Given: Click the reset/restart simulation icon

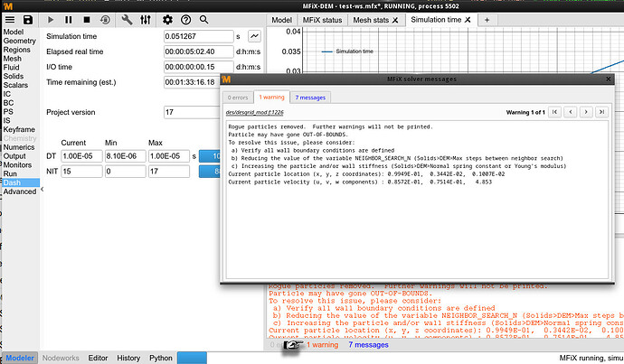Looking at the screenshot, I should click(105, 20).
